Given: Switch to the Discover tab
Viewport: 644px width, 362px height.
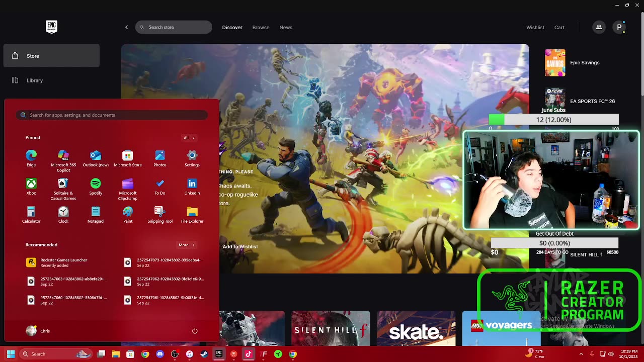Looking at the screenshot, I should (232, 27).
